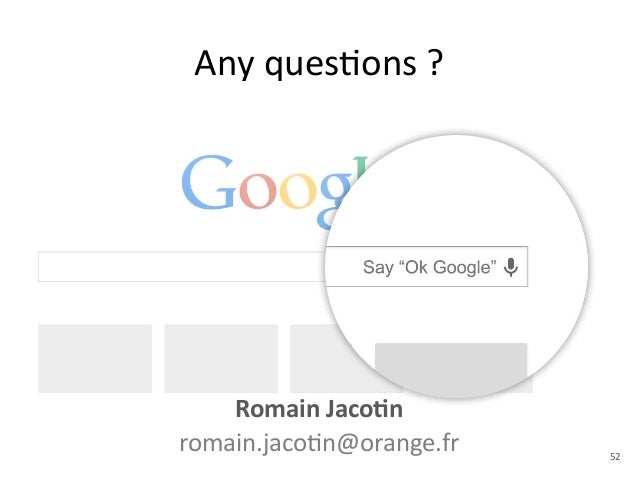The image size is (638, 479).
Task: Click the slide number 52
Action: pyautogui.click(x=614, y=457)
